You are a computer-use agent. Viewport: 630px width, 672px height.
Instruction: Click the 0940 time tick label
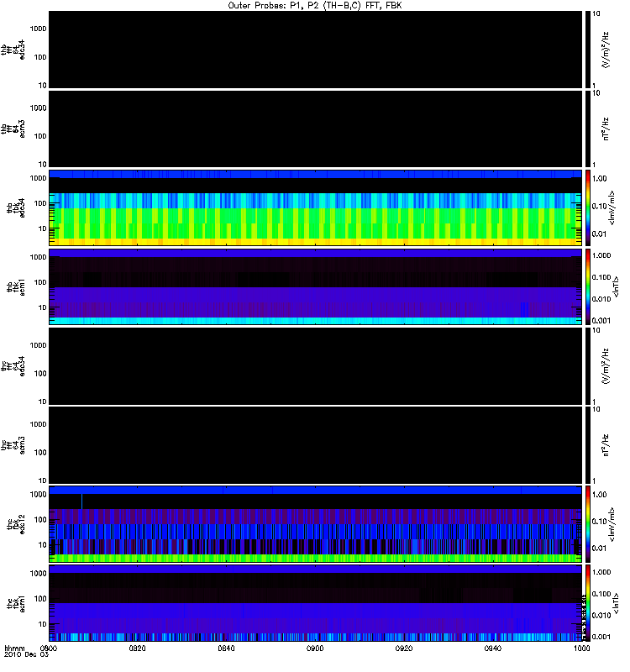point(492,648)
